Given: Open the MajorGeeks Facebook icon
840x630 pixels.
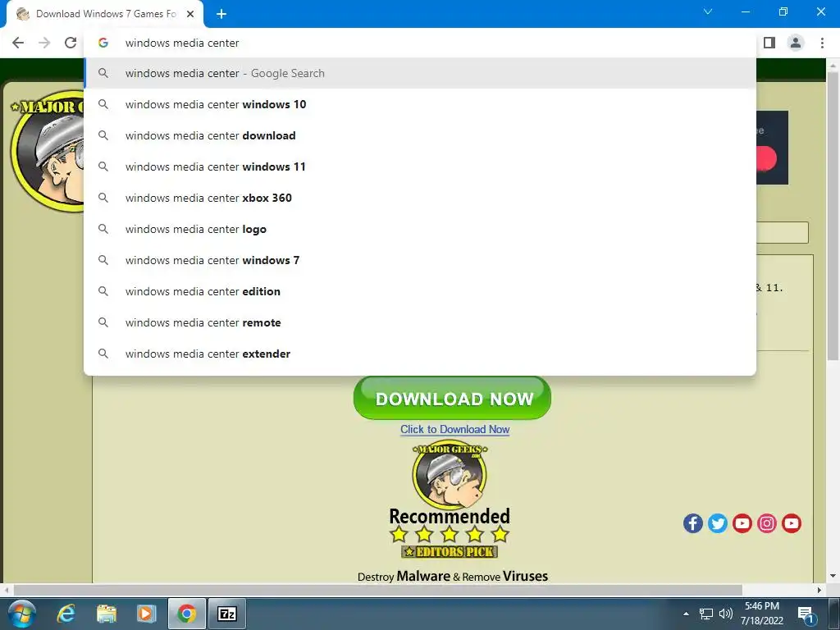Looking at the screenshot, I should pyautogui.click(x=692, y=523).
